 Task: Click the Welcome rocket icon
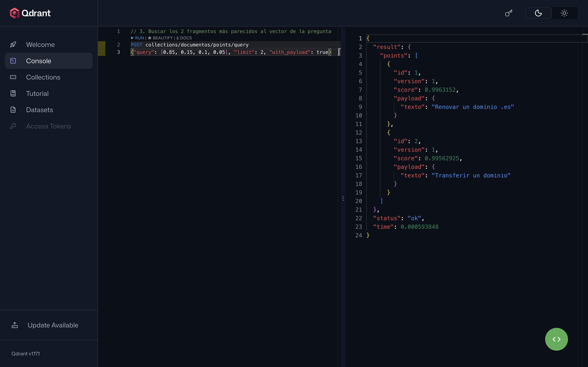pyautogui.click(x=13, y=44)
